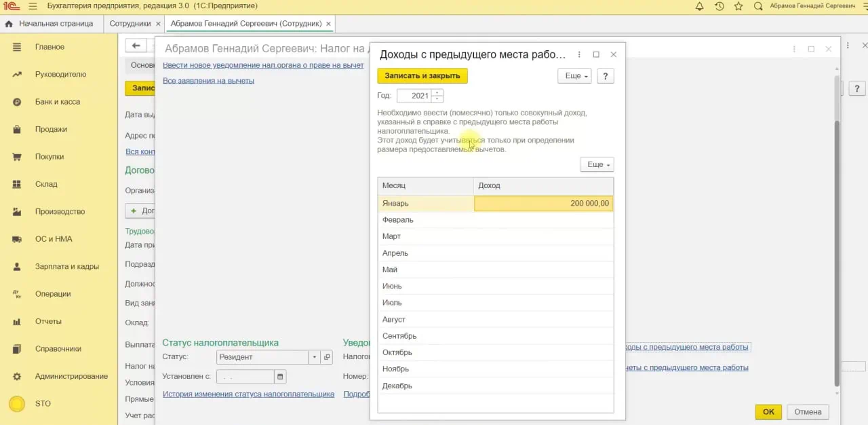Image resolution: width=868 pixels, height=425 pixels.
Task: Select the Февраль row in table
Action: (426, 220)
